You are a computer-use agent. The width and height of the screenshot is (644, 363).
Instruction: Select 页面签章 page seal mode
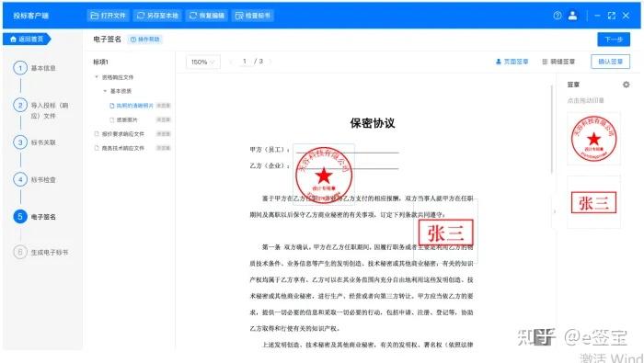coord(512,62)
